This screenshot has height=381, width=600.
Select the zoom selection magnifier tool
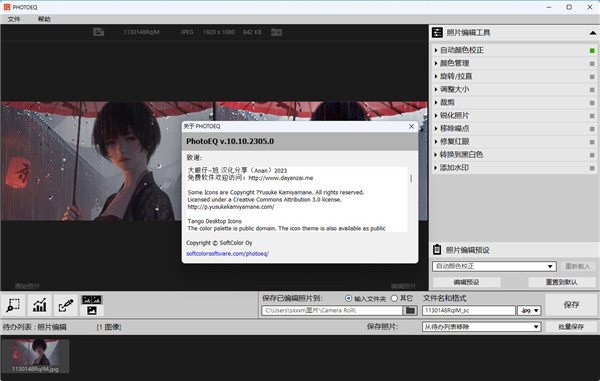point(13,305)
